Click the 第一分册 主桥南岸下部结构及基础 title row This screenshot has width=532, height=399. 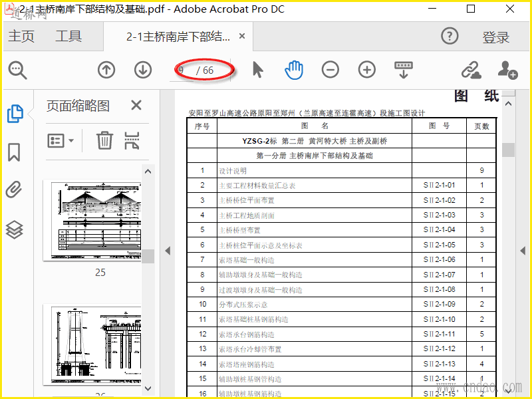(315, 156)
